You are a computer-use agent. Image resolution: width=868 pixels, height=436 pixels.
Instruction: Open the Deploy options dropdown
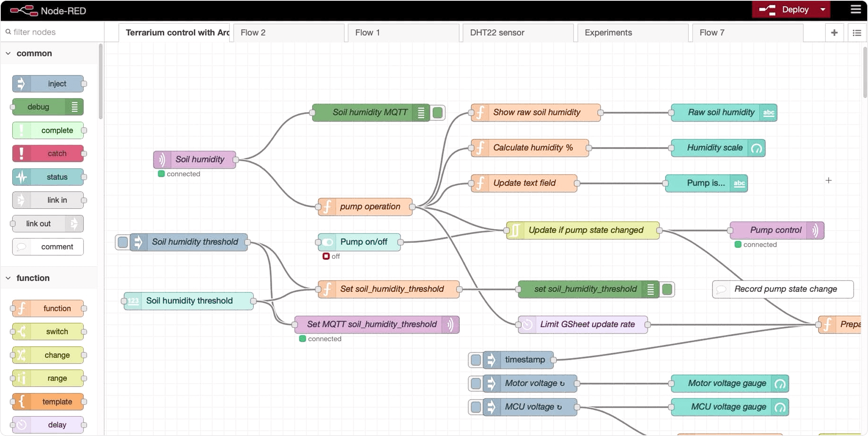tap(822, 9)
